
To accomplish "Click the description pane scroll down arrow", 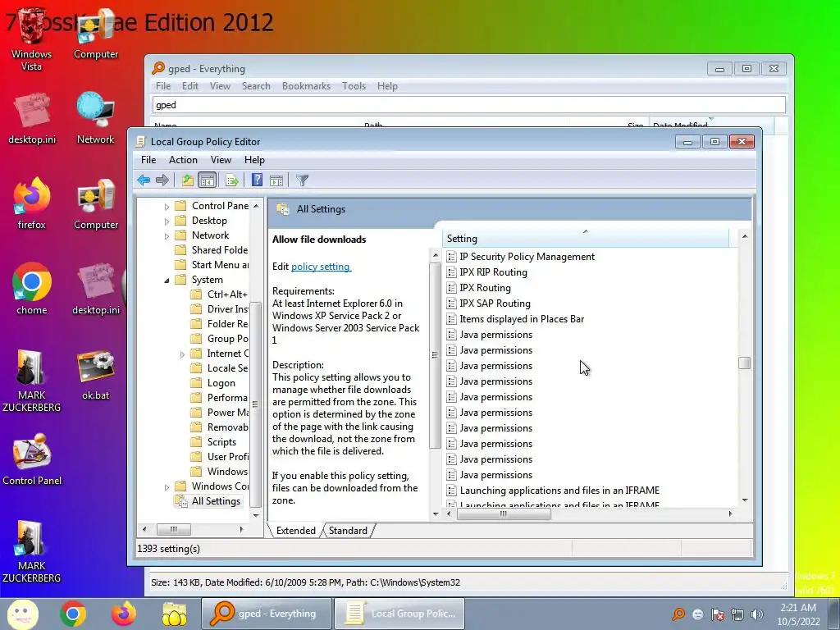I will [436, 514].
